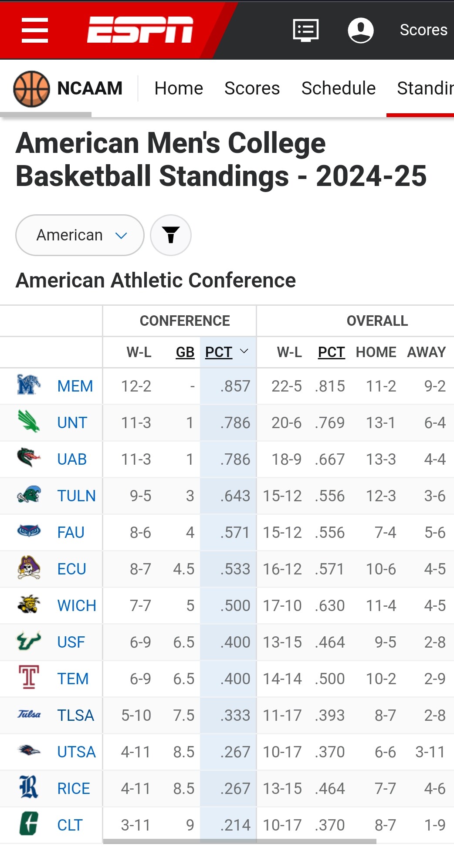Image resolution: width=454 pixels, height=868 pixels.
Task: Expand the American conference dropdown
Action: 80,235
